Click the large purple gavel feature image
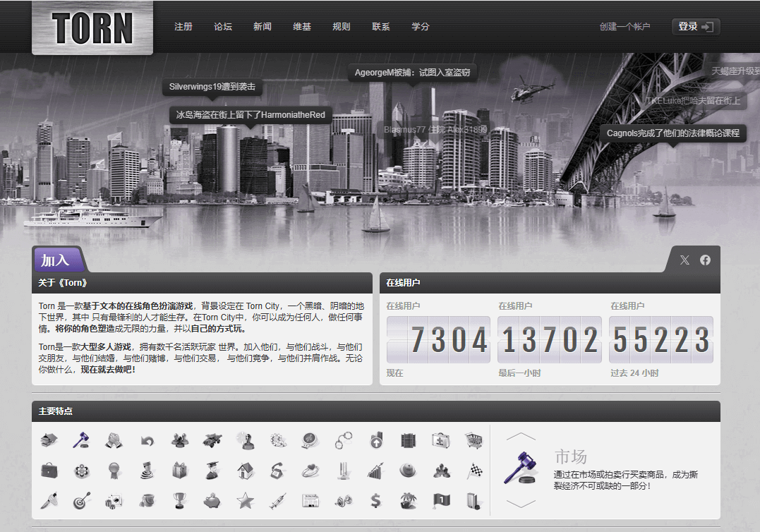Image resolution: width=760 pixels, height=532 pixels. click(x=521, y=468)
